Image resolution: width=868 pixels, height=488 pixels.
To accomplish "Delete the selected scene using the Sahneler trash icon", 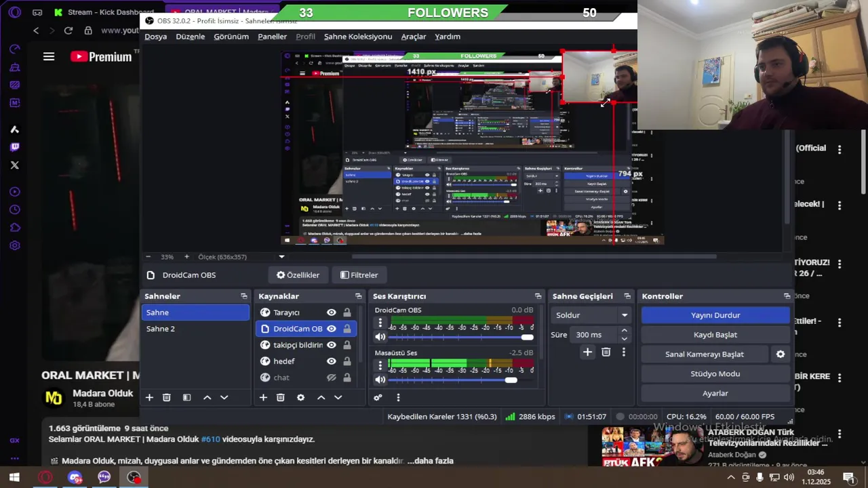I will click(x=167, y=398).
